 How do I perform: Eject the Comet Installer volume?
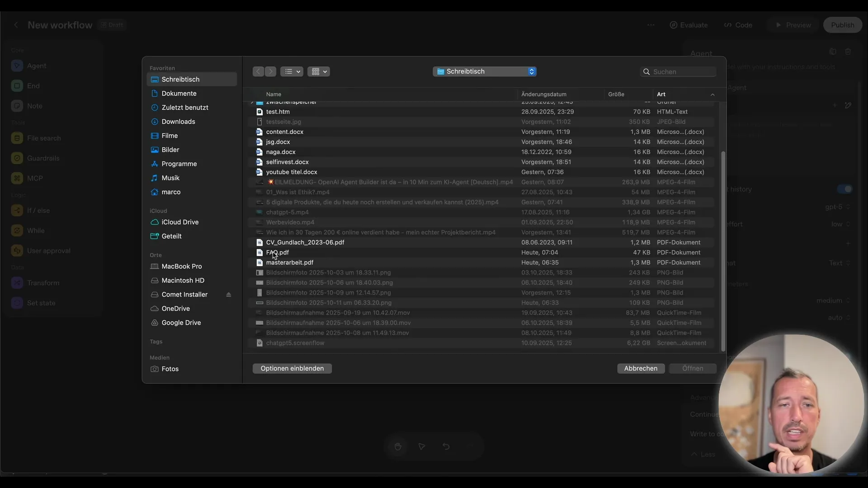[229, 295]
